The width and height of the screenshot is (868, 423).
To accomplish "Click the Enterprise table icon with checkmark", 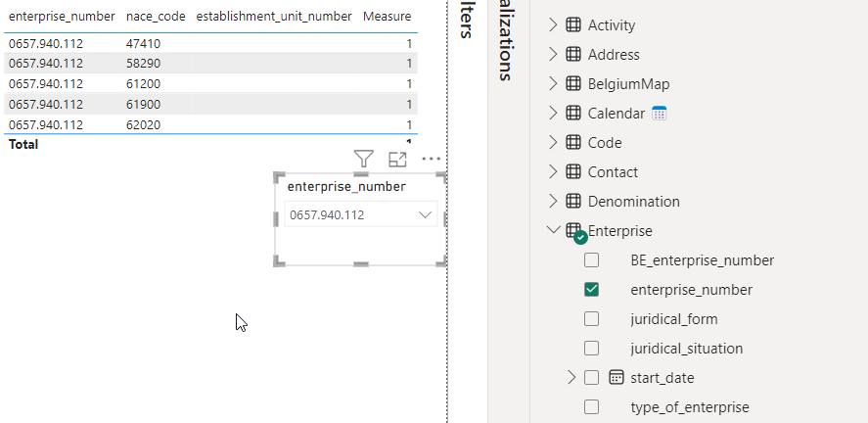I will click(575, 232).
